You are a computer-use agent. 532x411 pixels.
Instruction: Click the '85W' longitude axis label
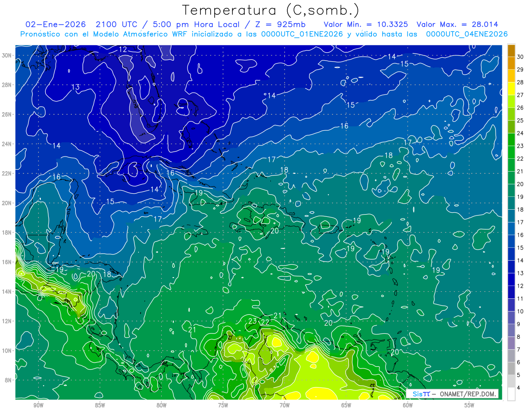coord(100,405)
